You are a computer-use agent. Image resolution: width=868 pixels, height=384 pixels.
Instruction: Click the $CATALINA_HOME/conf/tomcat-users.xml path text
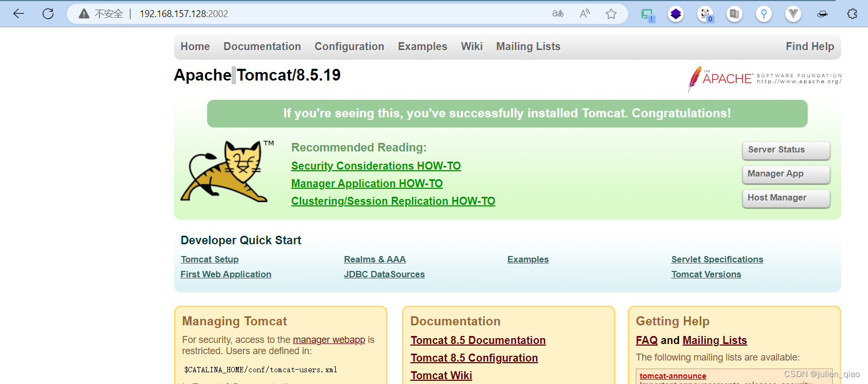click(x=261, y=370)
